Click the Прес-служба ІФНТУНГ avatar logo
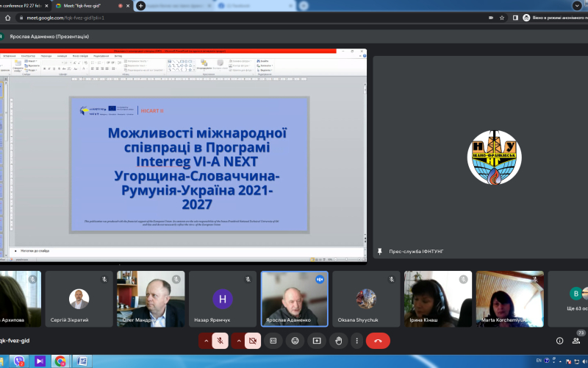This screenshot has width=588, height=368. (x=494, y=158)
